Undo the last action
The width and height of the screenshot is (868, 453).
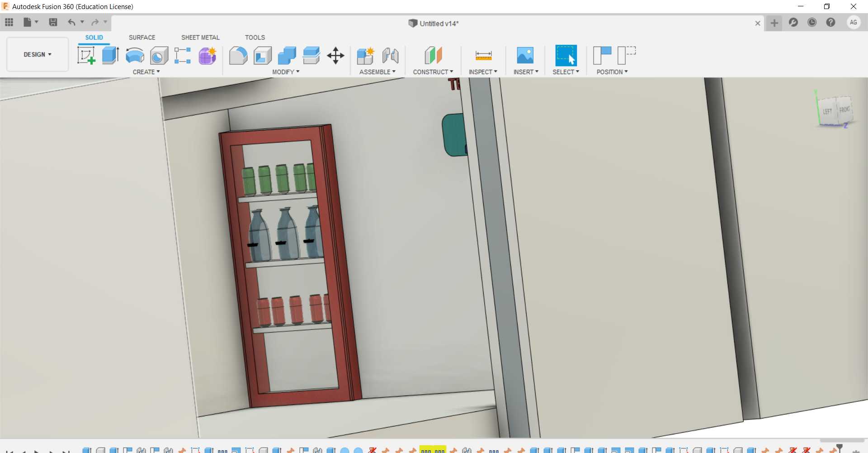point(71,22)
